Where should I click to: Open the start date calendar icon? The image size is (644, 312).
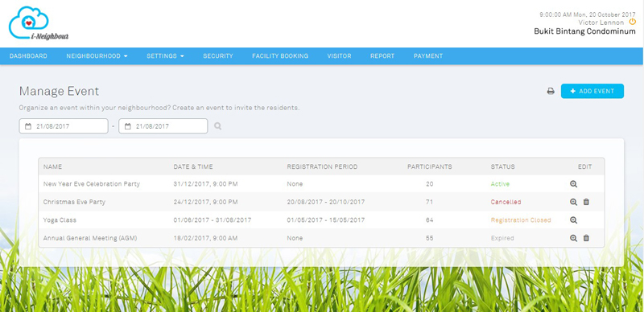(28, 126)
